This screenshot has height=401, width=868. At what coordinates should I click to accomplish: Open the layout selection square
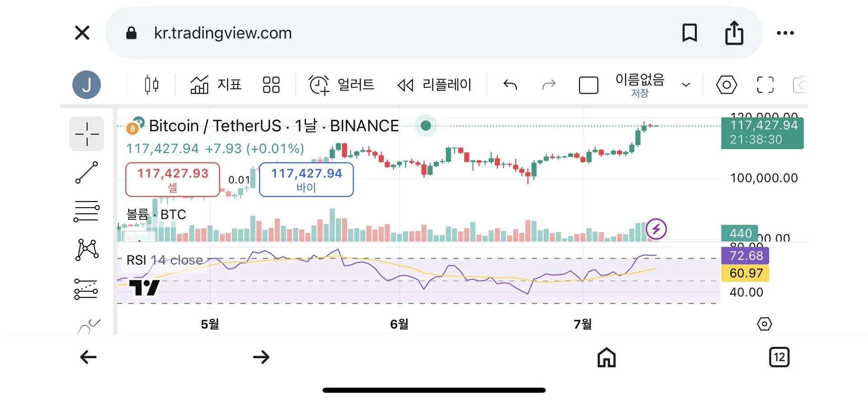pos(588,85)
